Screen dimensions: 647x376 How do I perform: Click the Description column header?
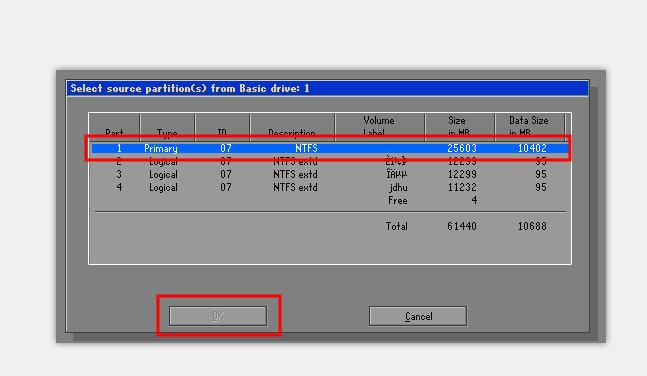click(x=292, y=127)
